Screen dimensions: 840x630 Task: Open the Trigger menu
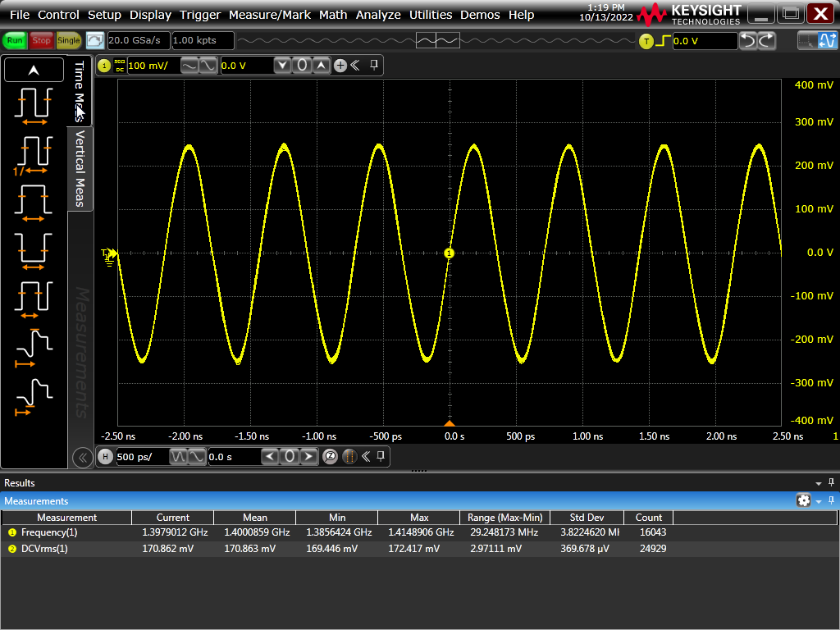click(x=201, y=15)
